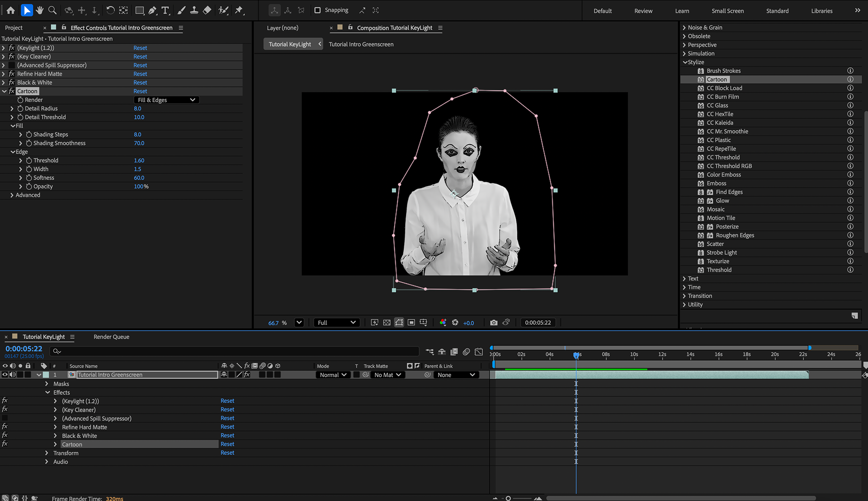Reset the Cartoon effect in Effect Controls

point(140,91)
